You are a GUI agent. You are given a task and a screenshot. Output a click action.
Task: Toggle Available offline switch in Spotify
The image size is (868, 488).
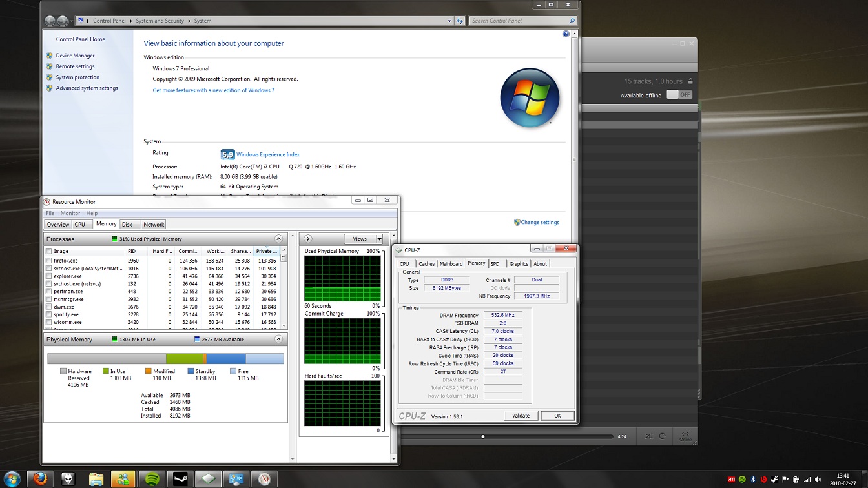coord(679,95)
